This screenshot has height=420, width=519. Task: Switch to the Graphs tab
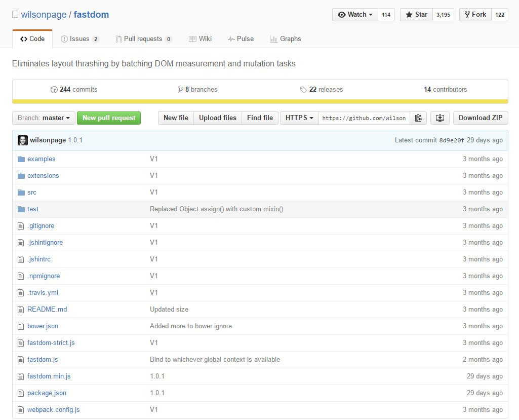tap(285, 39)
